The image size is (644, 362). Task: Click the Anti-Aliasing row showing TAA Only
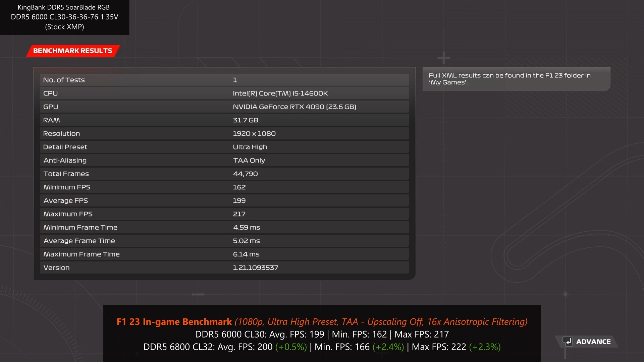[x=224, y=160]
